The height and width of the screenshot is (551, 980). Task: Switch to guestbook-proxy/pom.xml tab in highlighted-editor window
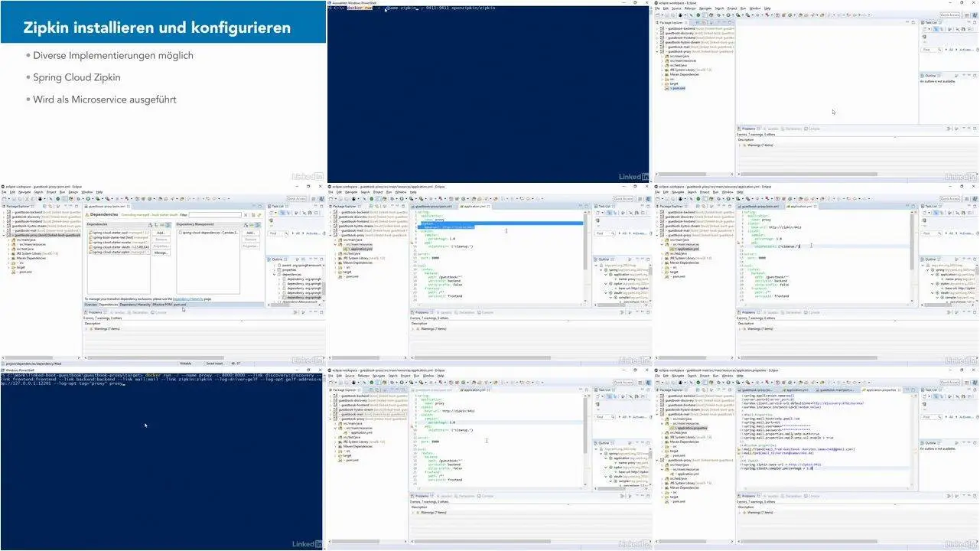click(434, 207)
